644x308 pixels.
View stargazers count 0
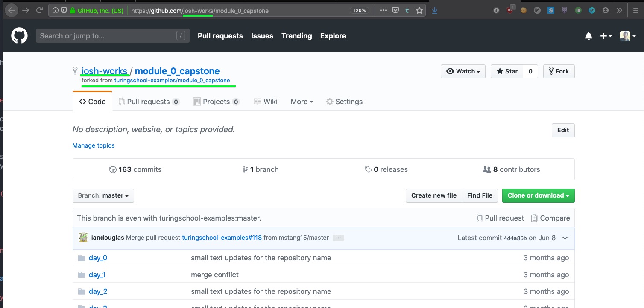click(530, 71)
